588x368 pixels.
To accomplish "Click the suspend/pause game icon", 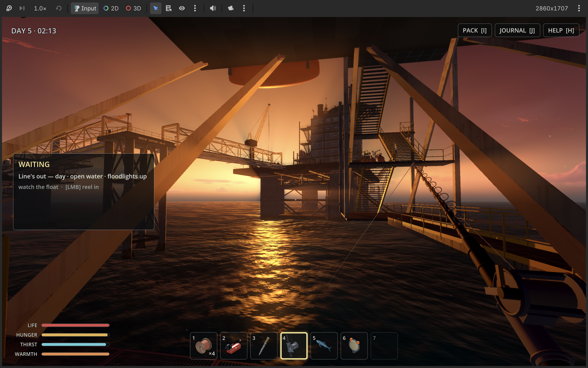I will click(x=9, y=8).
